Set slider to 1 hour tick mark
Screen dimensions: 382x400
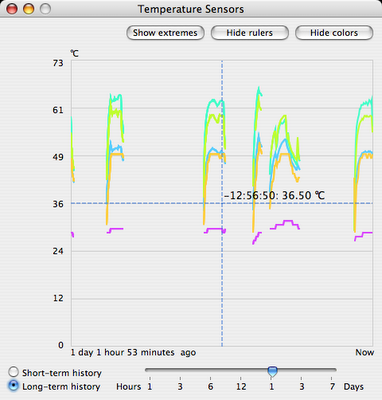click(x=150, y=379)
